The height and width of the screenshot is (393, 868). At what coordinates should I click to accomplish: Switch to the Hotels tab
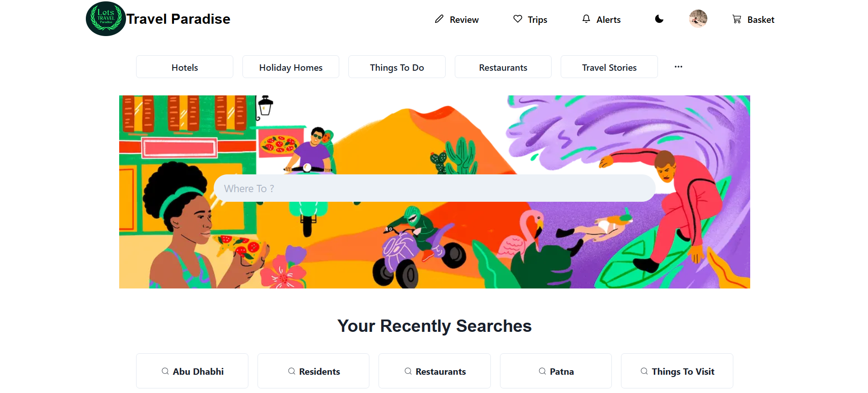tap(184, 67)
